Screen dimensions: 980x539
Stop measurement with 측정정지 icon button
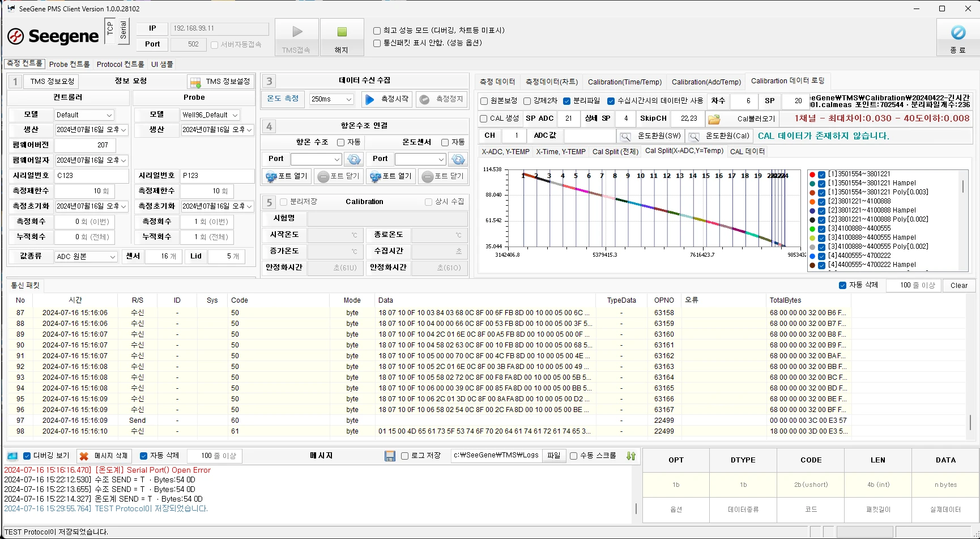442,99
